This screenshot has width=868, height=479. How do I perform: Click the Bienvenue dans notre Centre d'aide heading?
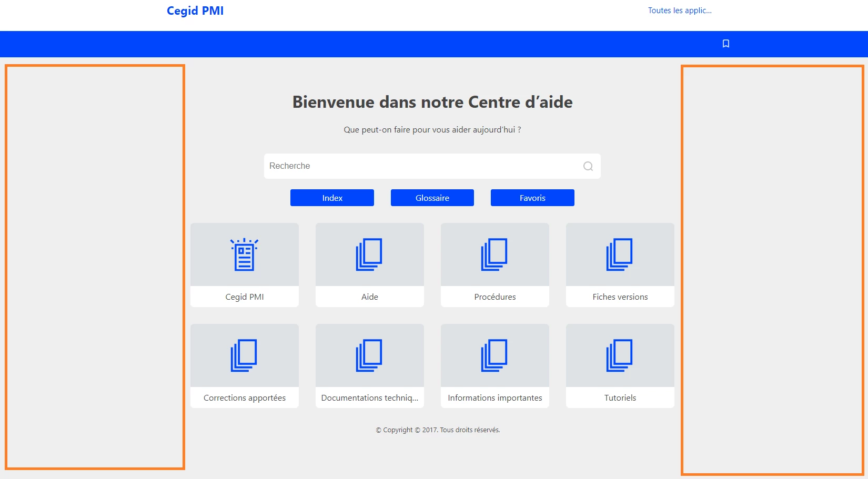pos(432,102)
